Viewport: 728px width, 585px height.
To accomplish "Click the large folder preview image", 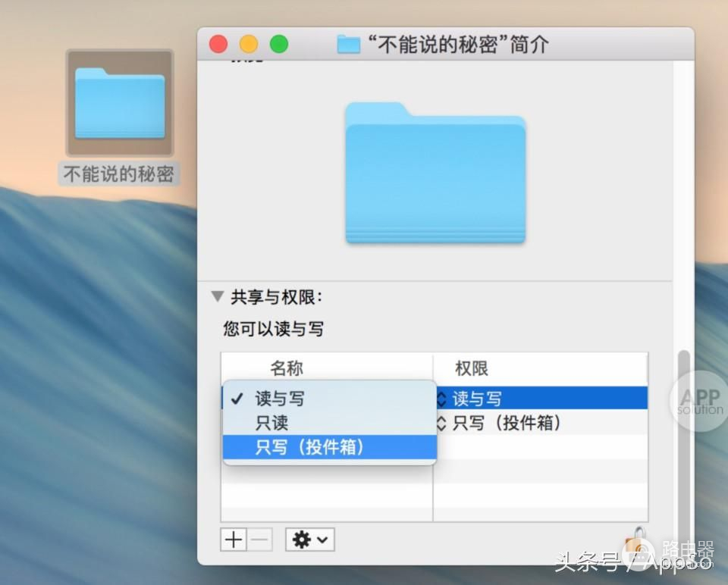I will [435, 173].
